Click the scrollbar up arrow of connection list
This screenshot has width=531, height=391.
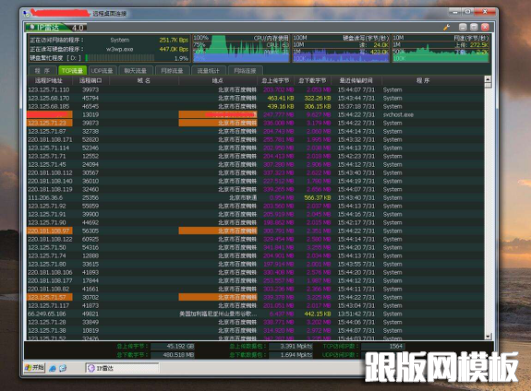click(x=488, y=79)
